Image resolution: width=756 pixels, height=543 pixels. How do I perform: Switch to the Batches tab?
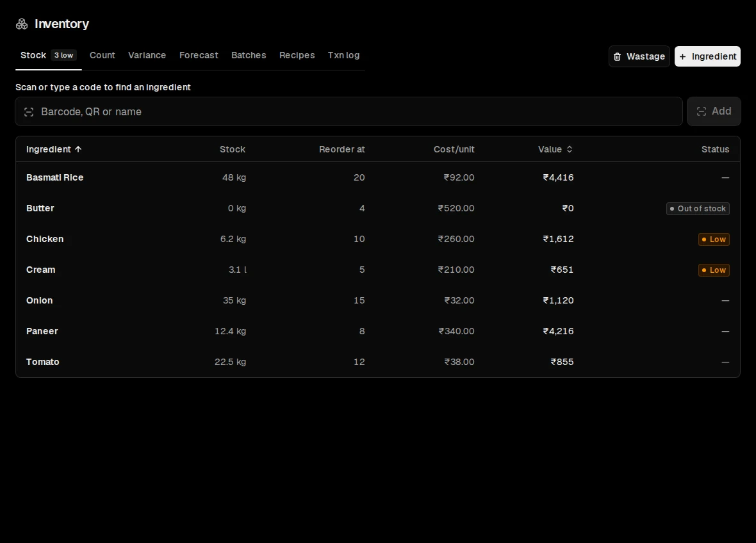pyautogui.click(x=249, y=56)
